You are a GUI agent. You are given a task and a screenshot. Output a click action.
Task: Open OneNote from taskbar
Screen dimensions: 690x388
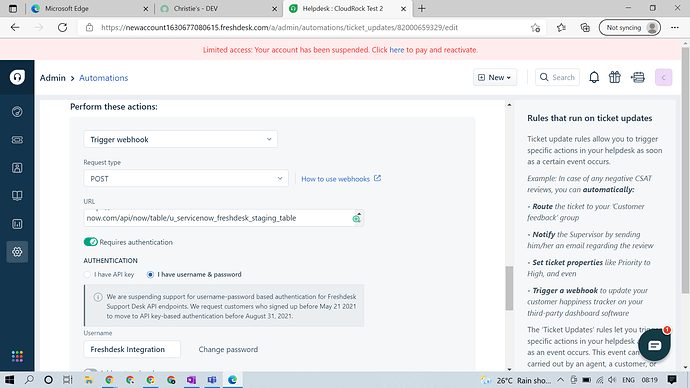(x=191, y=380)
